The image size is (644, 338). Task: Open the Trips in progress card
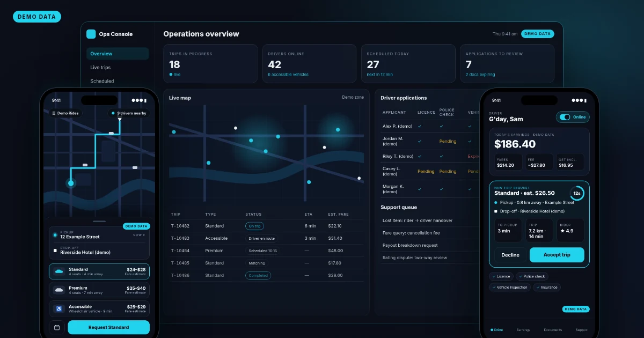coord(210,63)
